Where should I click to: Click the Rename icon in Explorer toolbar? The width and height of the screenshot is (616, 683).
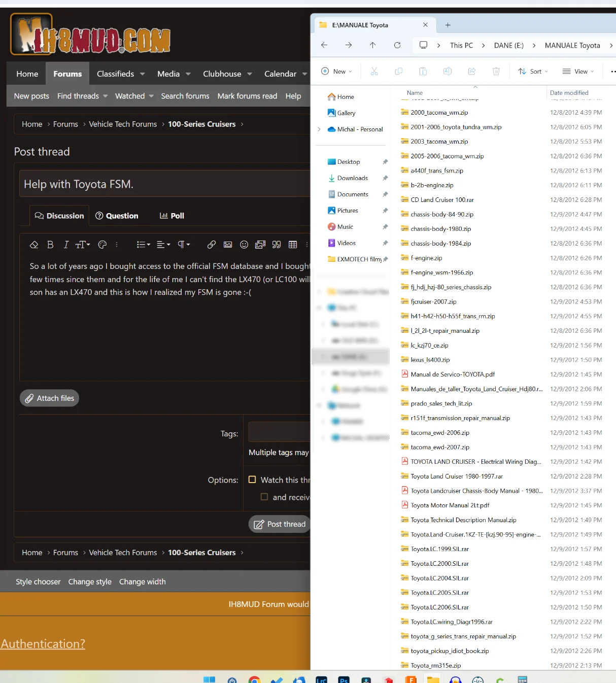coord(448,72)
